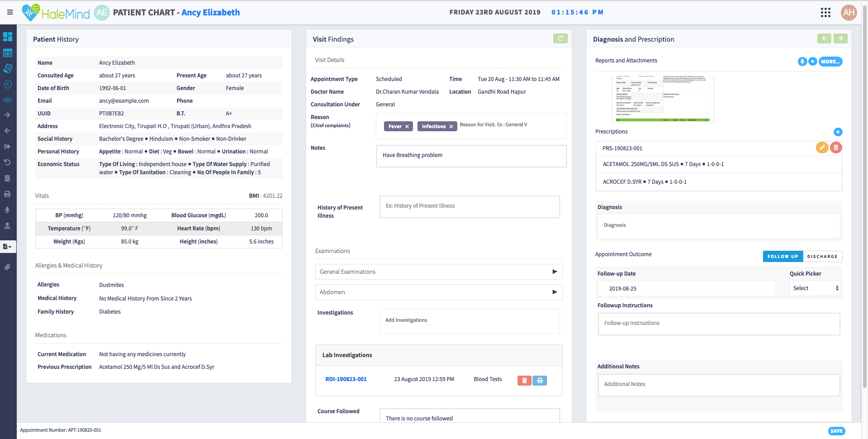The width and height of the screenshot is (868, 439).
Task: Select FOLLOW UP appointment outcome
Action: click(783, 256)
